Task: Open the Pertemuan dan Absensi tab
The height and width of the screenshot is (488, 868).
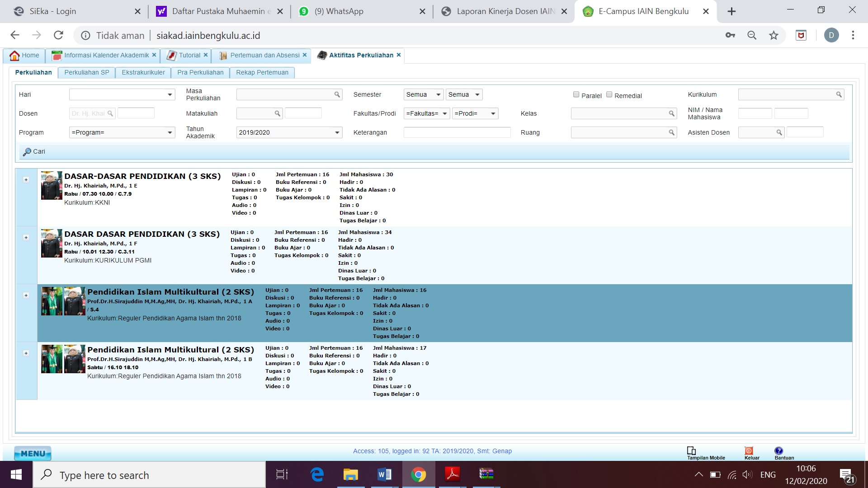Action: (x=264, y=55)
